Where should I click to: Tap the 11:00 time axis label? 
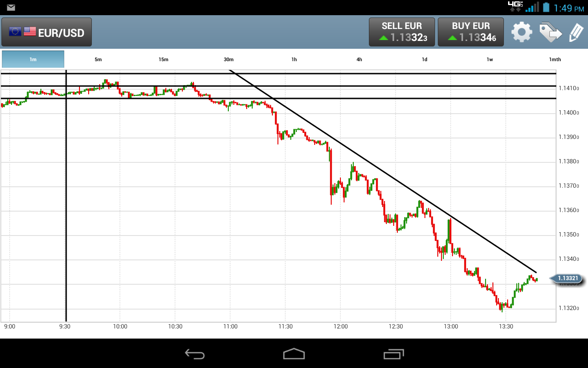(230, 327)
